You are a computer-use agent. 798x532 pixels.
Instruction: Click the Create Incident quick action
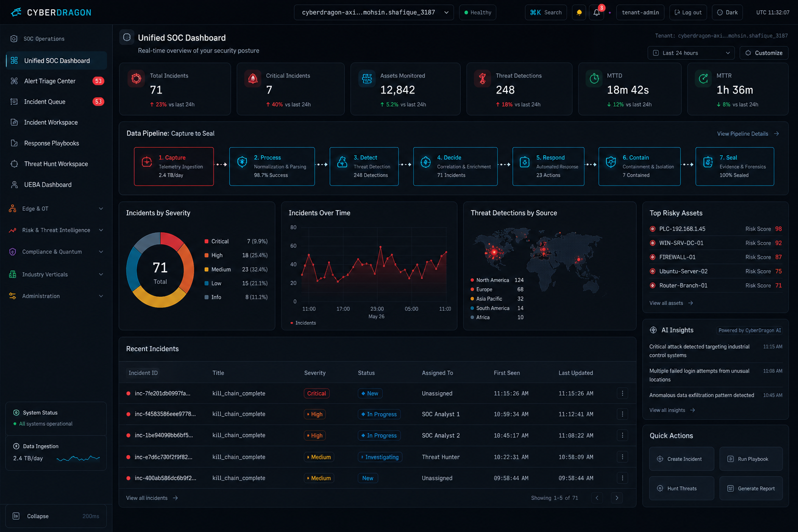682,459
